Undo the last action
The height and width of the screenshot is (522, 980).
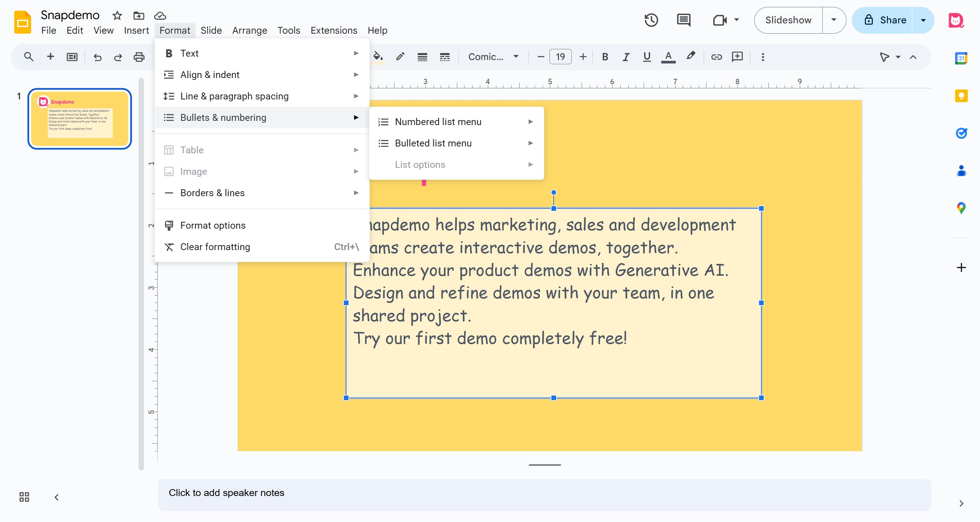tap(98, 57)
